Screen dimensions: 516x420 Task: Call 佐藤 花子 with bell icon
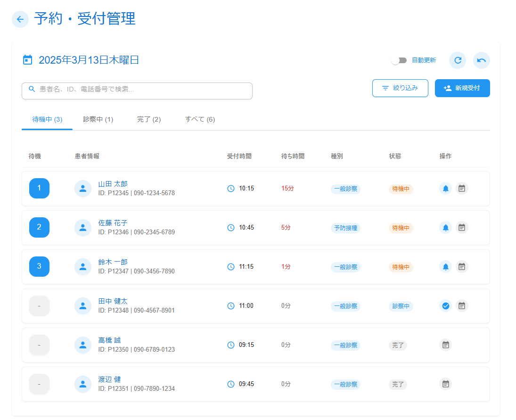(x=446, y=228)
